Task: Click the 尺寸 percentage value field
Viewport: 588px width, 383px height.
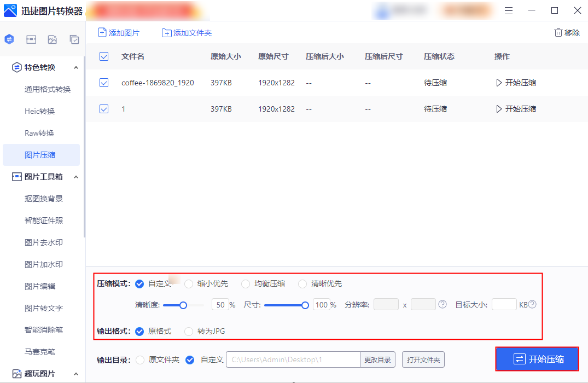Action: [x=322, y=305]
